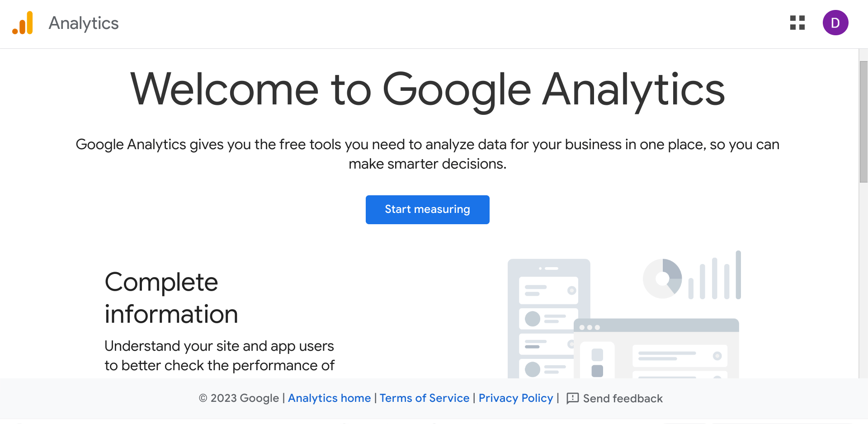Click the Complete information heading
Viewport: 868px width, 424px height.
[171, 298]
